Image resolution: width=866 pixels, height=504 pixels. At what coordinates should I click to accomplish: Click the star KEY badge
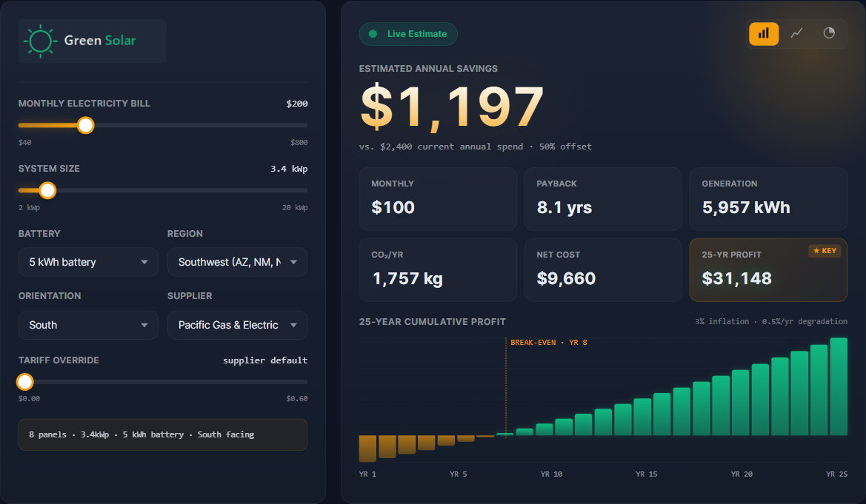pos(825,251)
